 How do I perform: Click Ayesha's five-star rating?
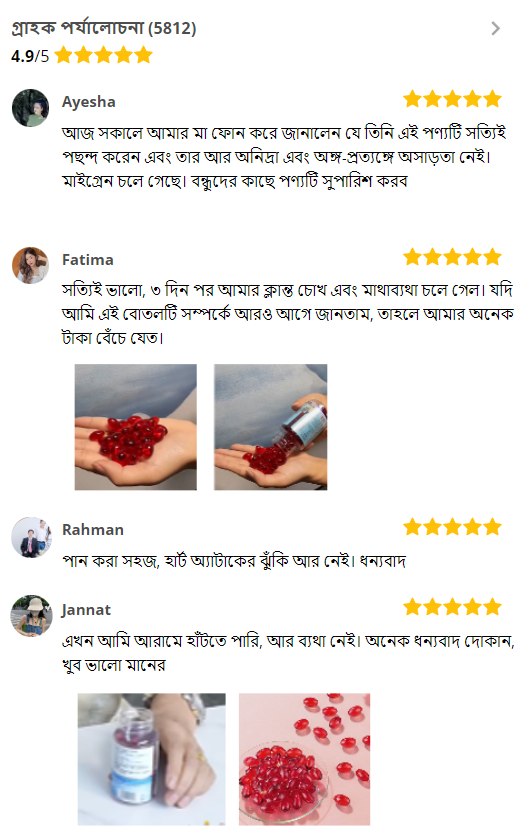[452, 99]
